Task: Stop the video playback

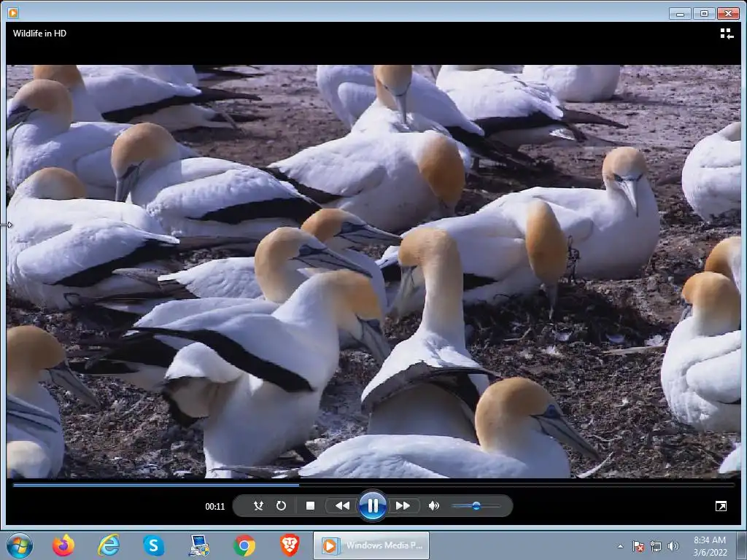Action: pyautogui.click(x=310, y=505)
